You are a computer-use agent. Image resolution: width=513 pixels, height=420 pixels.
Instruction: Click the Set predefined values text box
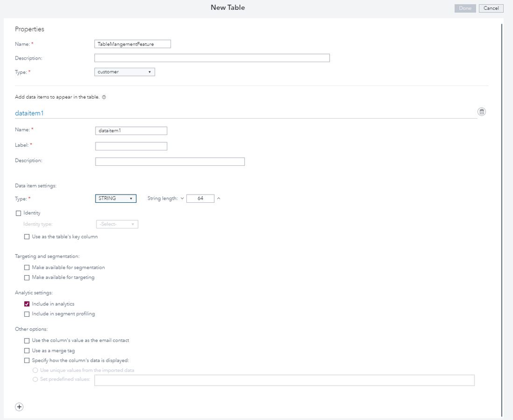pyautogui.click(x=284, y=380)
